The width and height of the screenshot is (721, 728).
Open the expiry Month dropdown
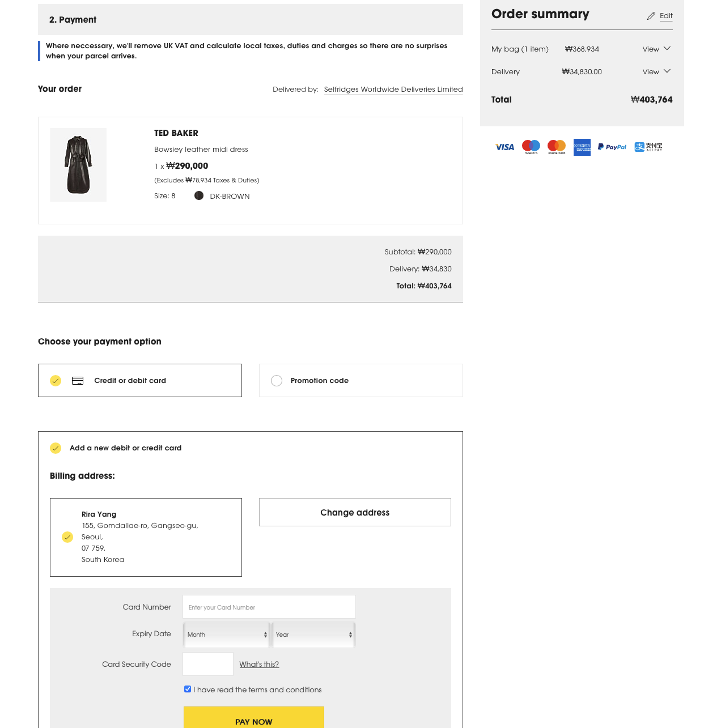pos(227,635)
